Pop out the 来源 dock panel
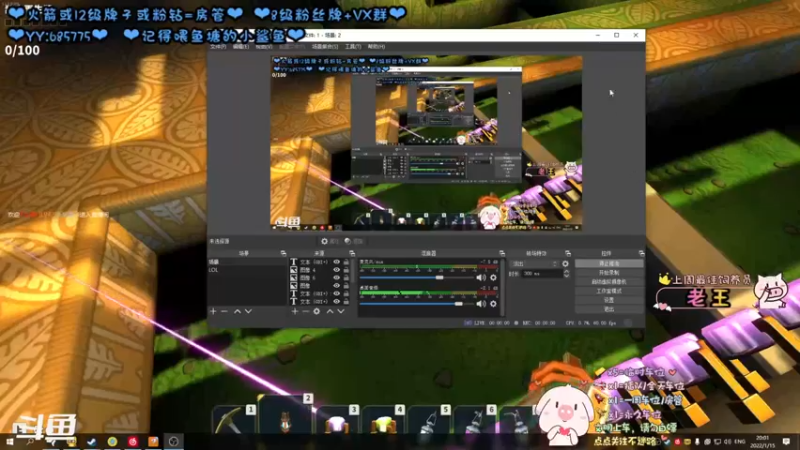The image size is (800, 450). 352,253
